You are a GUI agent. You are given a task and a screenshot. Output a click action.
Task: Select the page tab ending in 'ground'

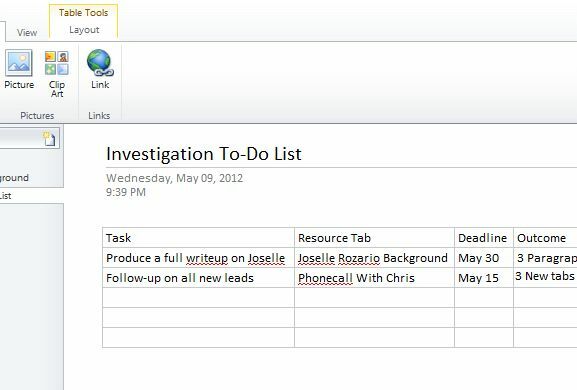tap(31, 178)
